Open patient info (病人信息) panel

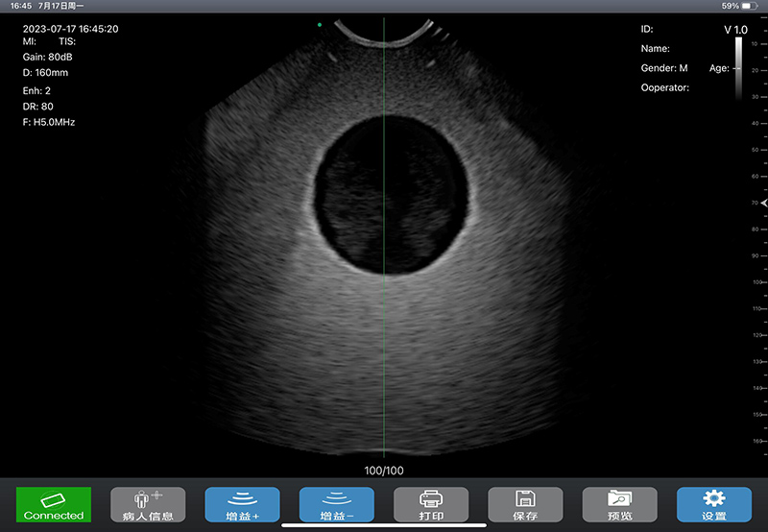point(148,504)
